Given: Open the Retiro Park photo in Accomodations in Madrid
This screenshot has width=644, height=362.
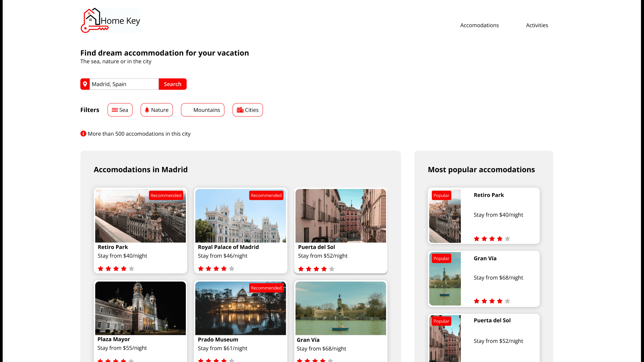Looking at the screenshot, I should (141, 216).
